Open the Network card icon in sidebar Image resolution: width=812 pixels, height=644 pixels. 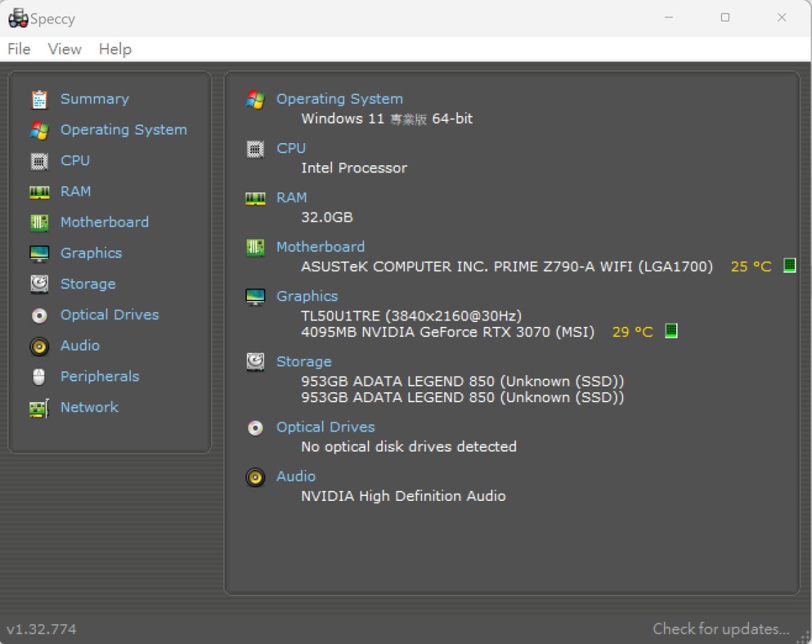pyautogui.click(x=39, y=408)
